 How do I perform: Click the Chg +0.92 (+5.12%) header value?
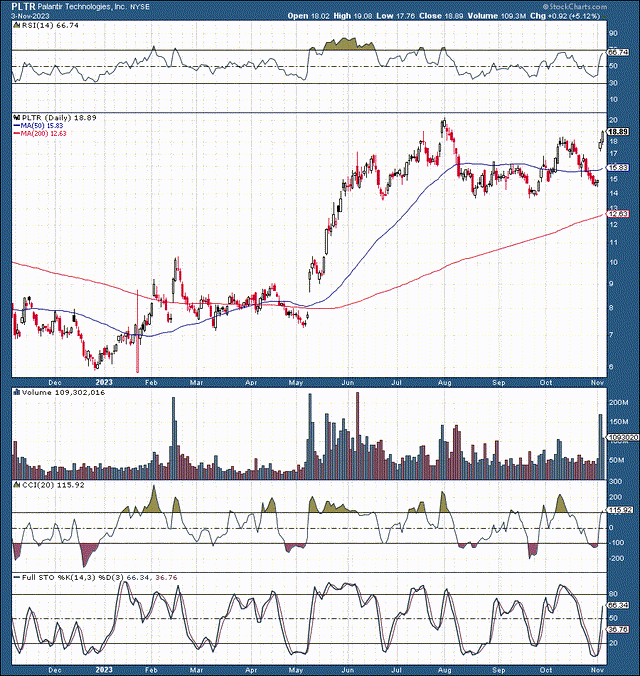[x=598, y=17]
